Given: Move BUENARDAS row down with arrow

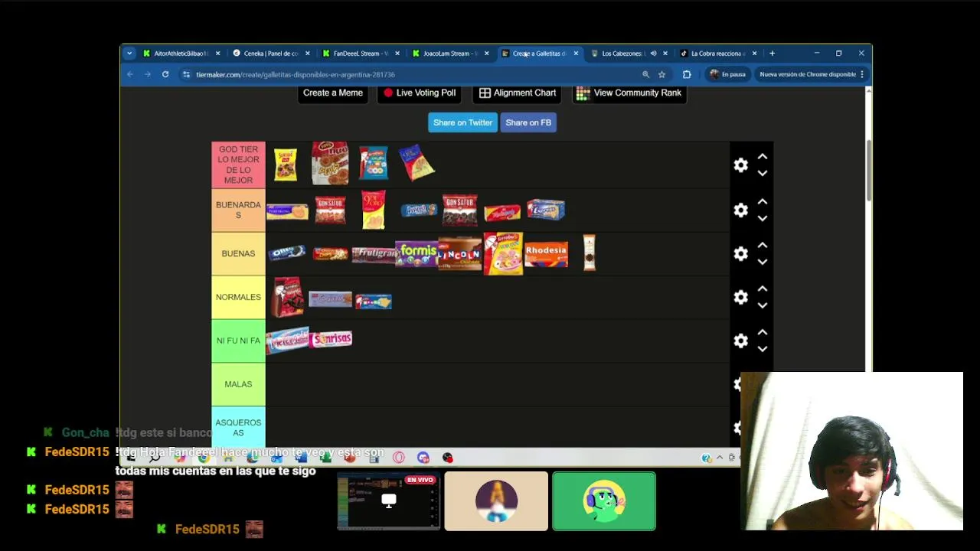Looking at the screenshot, I should pyautogui.click(x=762, y=219).
